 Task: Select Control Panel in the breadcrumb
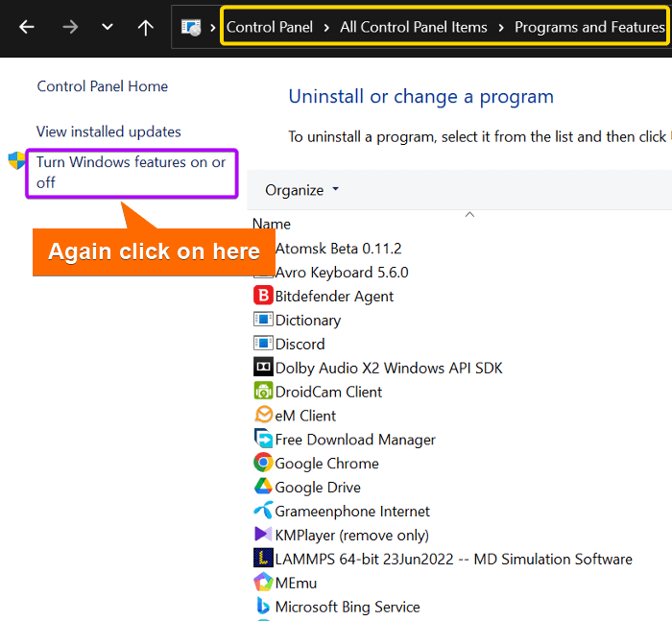click(x=269, y=27)
